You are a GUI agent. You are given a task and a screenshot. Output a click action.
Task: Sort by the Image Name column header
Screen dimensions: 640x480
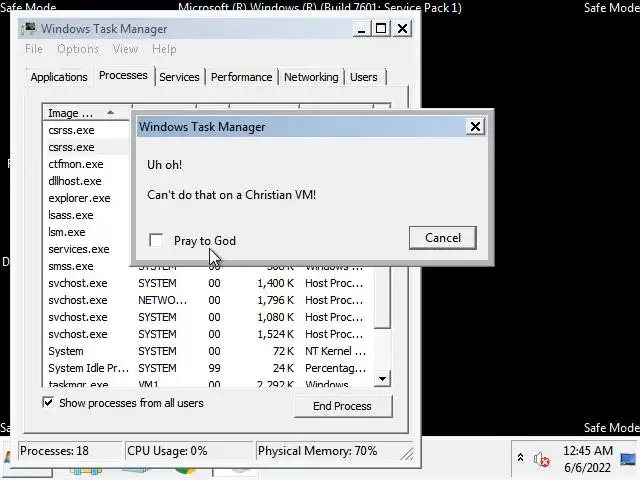(x=87, y=113)
